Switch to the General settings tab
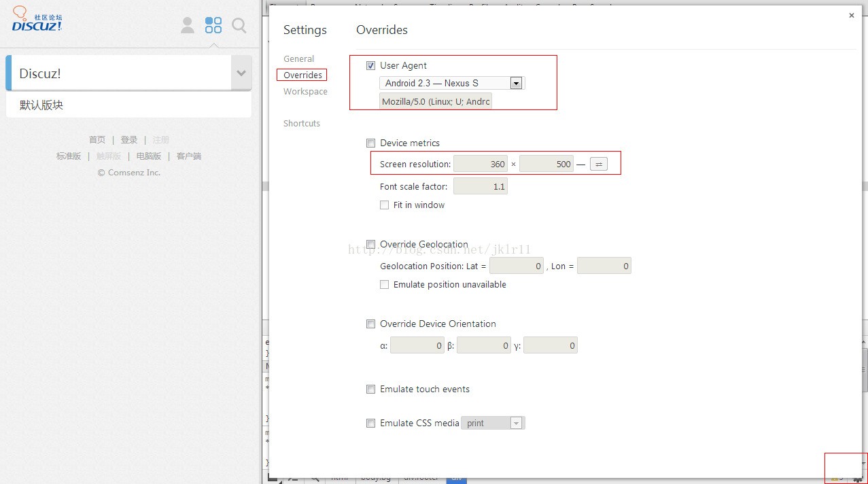The width and height of the screenshot is (868, 484). (298, 59)
